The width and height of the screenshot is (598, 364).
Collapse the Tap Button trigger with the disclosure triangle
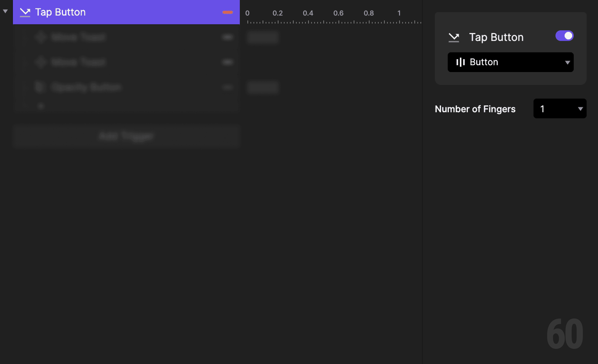[x=5, y=11]
